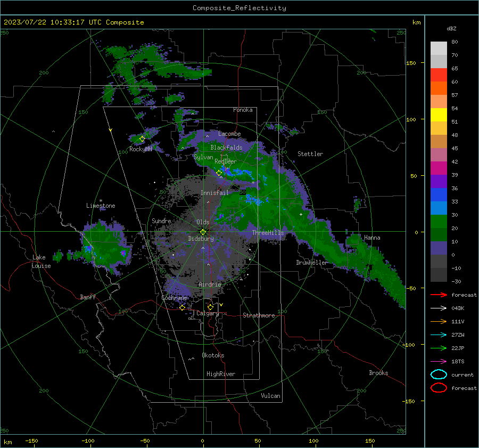Click the Okotoks label
The image size is (479, 448).
pyautogui.click(x=213, y=355)
